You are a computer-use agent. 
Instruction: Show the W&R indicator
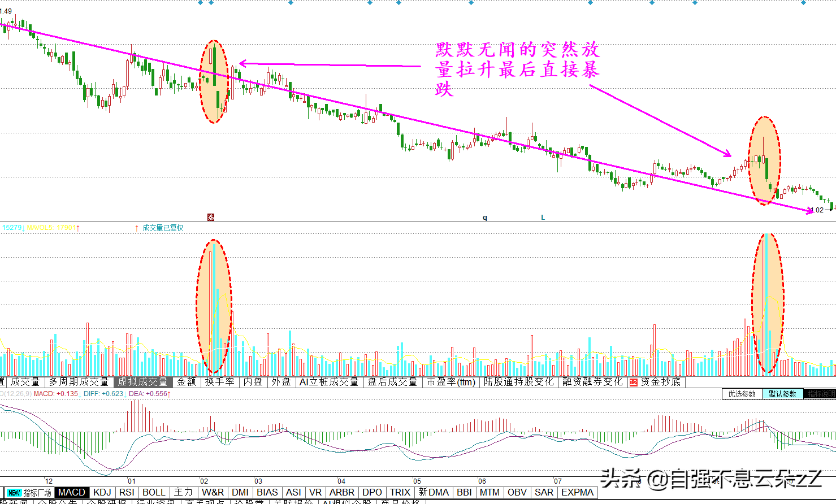(x=213, y=493)
